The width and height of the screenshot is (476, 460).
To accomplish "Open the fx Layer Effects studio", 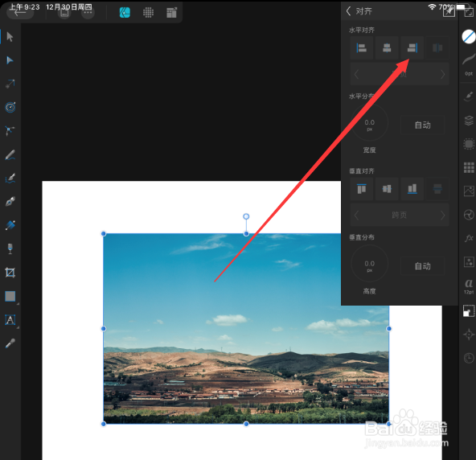I will pyautogui.click(x=469, y=238).
